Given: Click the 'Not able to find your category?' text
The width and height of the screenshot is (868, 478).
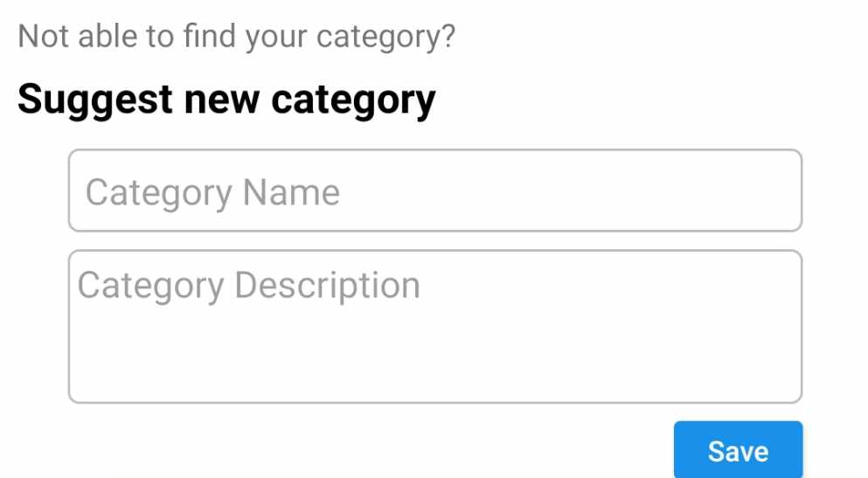Looking at the screenshot, I should click(x=236, y=37).
